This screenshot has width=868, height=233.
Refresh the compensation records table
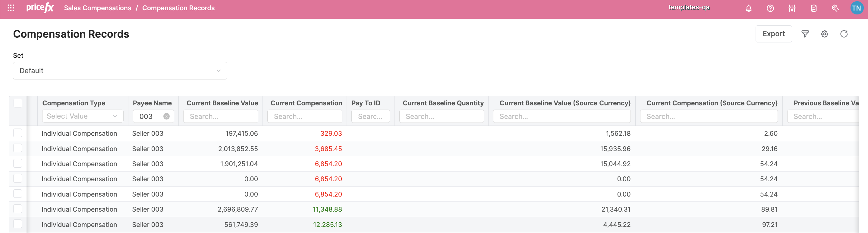844,34
